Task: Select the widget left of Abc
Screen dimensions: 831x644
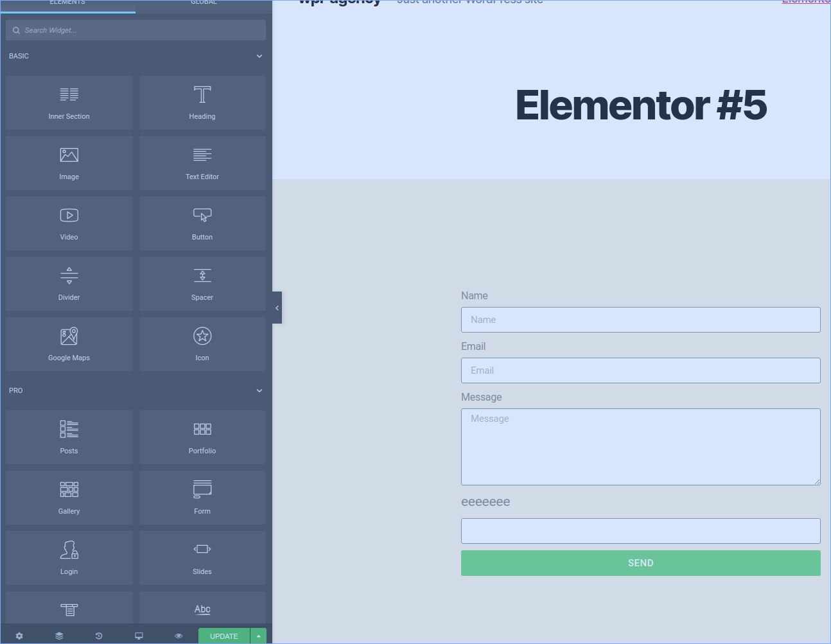Action: tap(69, 607)
